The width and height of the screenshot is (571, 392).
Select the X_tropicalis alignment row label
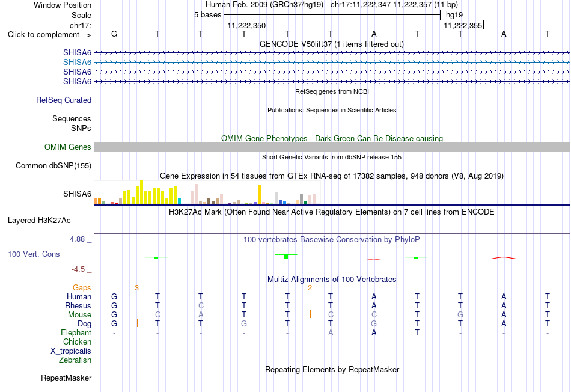pos(71,351)
